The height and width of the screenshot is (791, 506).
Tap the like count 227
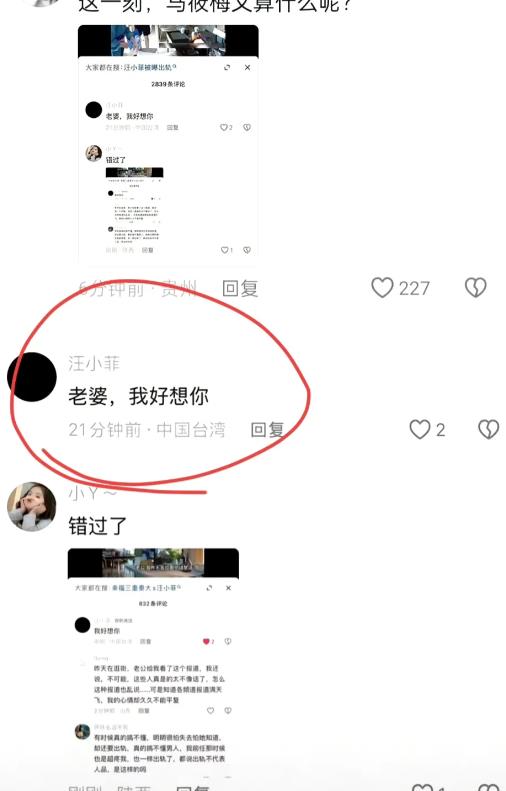click(414, 289)
